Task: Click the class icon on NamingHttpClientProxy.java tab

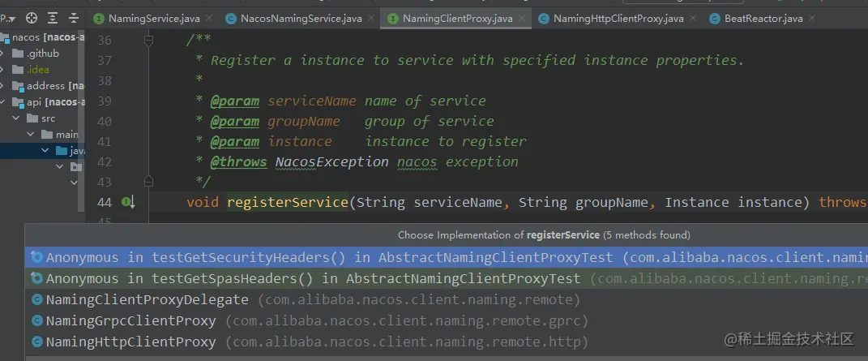Action: [x=544, y=19]
